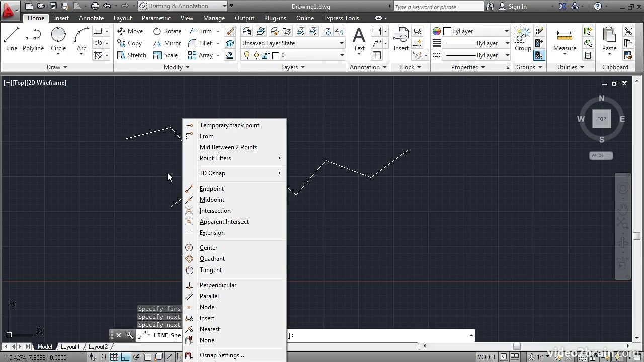Viewport: 644px width, 362px height.
Task: Click the Table icon in Annotation panel
Action: tap(376, 55)
